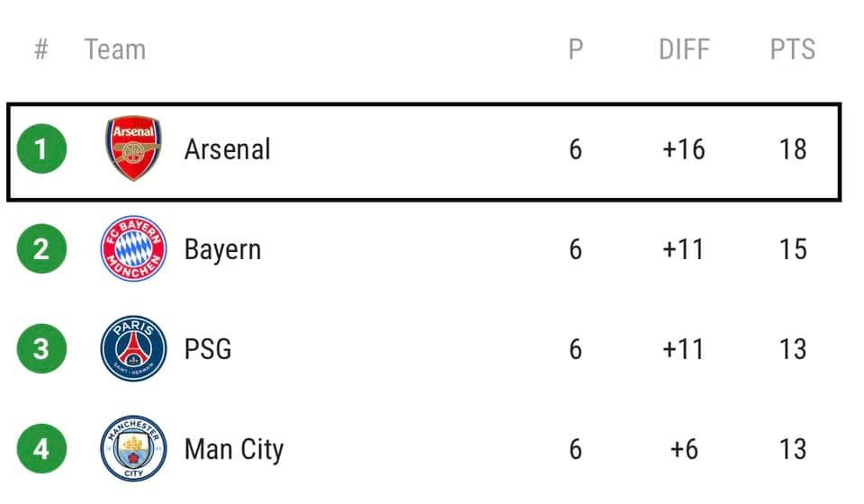864x504 pixels.
Task: Click the Manchester City club crest
Action: [x=133, y=448]
